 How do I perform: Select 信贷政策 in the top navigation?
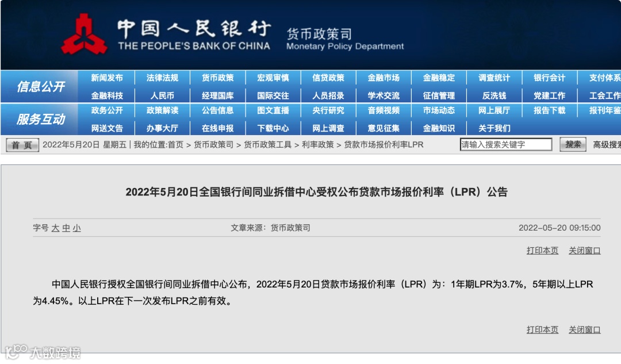[328, 78]
